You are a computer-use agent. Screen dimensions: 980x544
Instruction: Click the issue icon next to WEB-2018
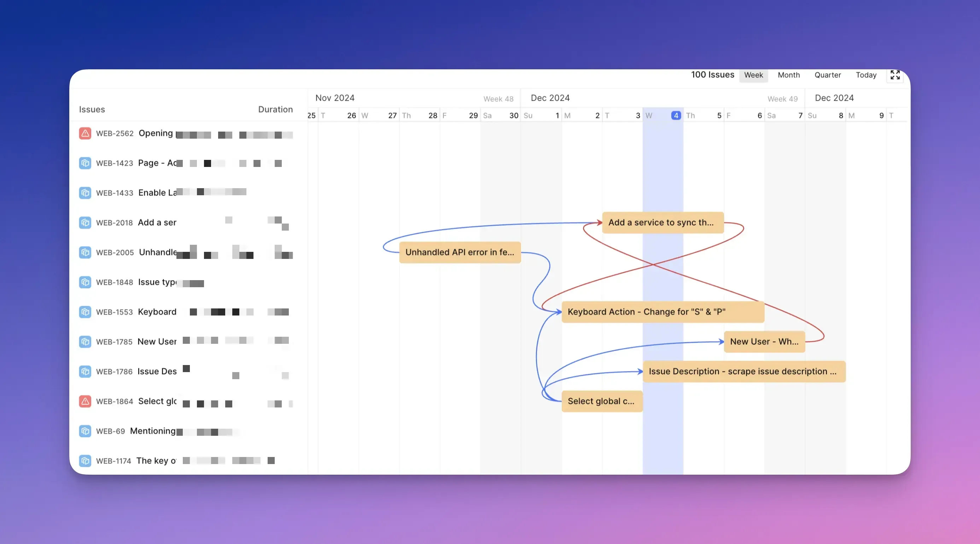click(85, 223)
